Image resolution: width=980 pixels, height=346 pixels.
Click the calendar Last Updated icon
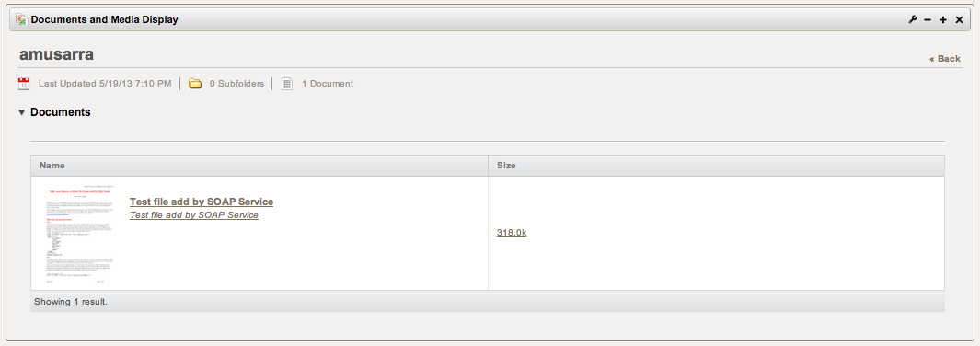(x=24, y=84)
